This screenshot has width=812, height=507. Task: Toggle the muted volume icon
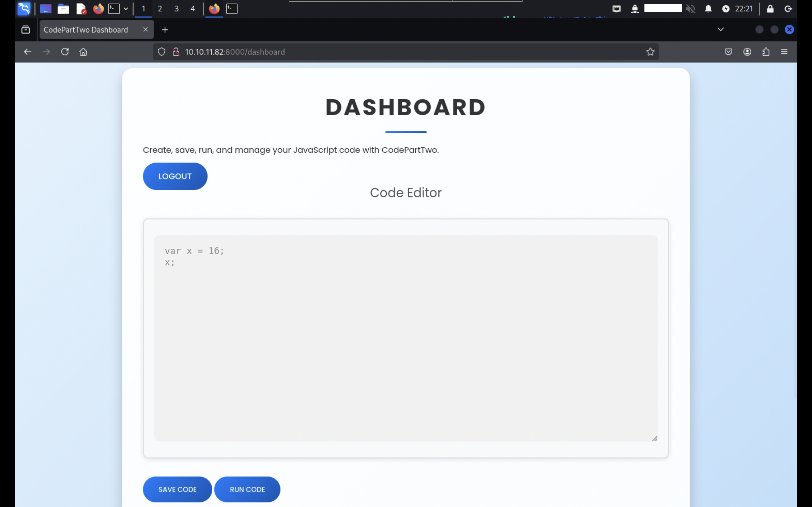coord(690,9)
